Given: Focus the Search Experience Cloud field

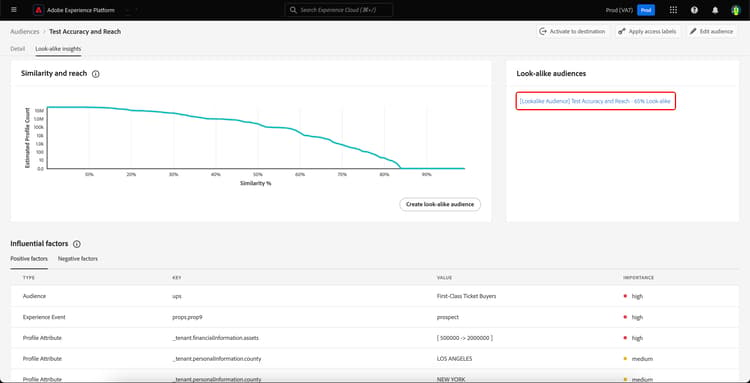Looking at the screenshot, I should tap(339, 10).
